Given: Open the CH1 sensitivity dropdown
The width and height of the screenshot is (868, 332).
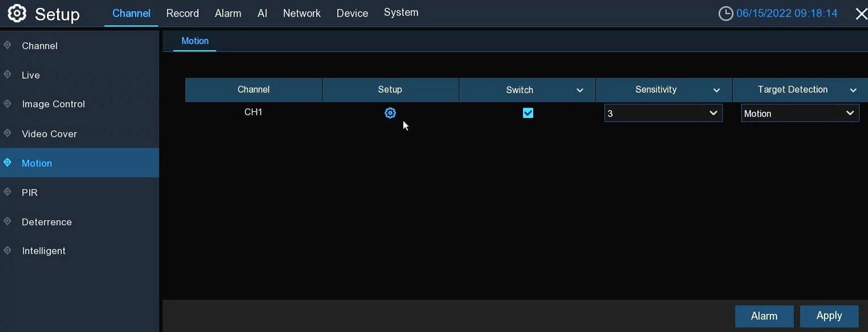Looking at the screenshot, I should tap(663, 113).
